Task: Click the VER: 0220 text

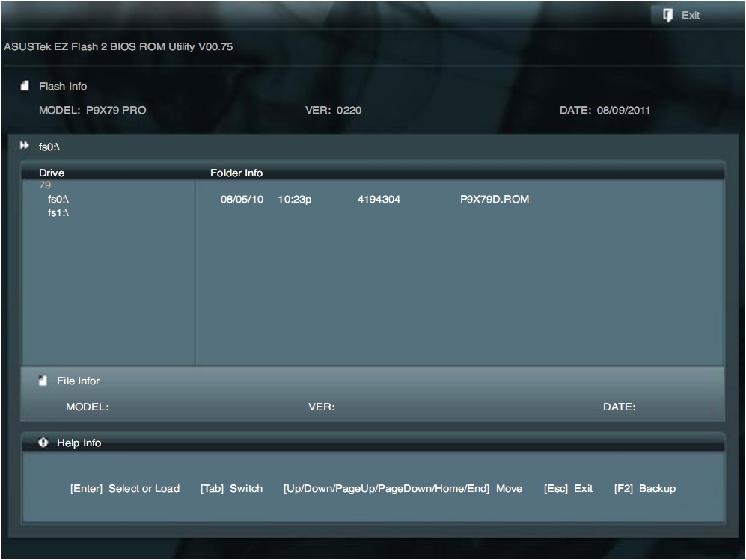Action: tap(333, 111)
